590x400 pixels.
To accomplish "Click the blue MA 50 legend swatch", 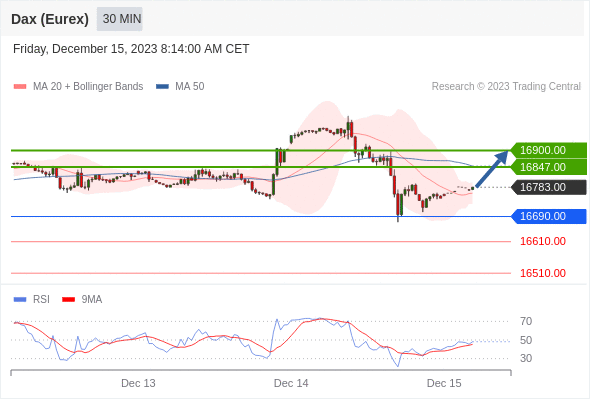I will click(162, 87).
